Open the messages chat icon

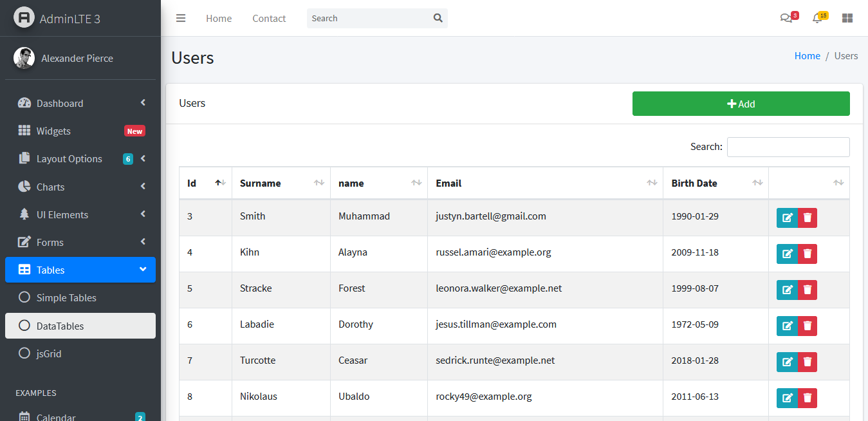(786, 18)
